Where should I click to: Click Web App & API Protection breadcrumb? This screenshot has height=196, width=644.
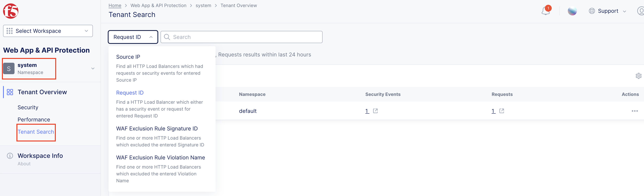[x=158, y=6]
